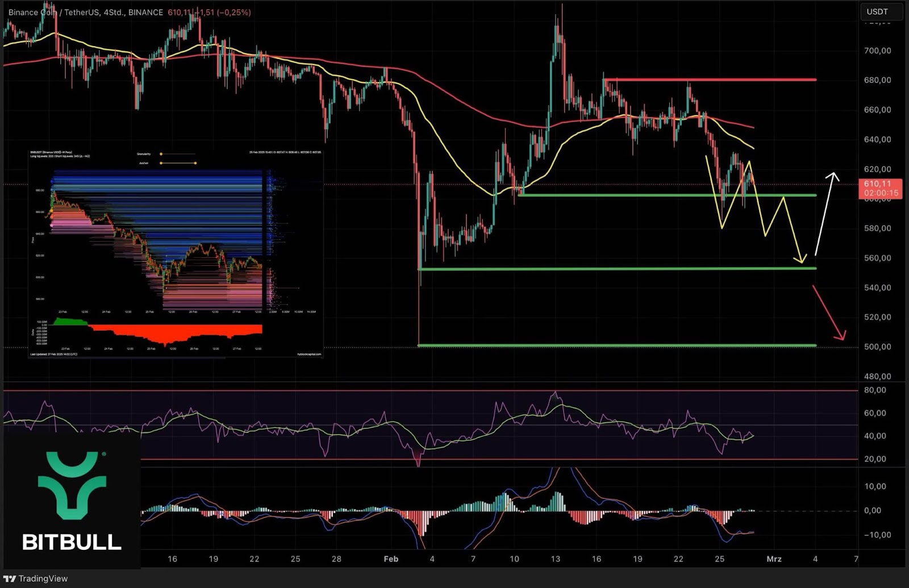Screen dimensions: 909x588
Task: Click the 540,00 price axis label
Action: pyautogui.click(x=877, y=287)
